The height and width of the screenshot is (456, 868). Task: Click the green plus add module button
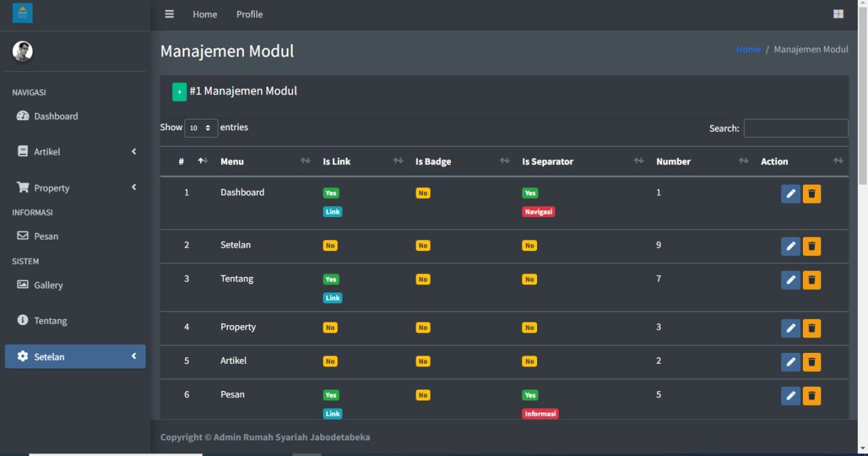click(x=179, y=92)
